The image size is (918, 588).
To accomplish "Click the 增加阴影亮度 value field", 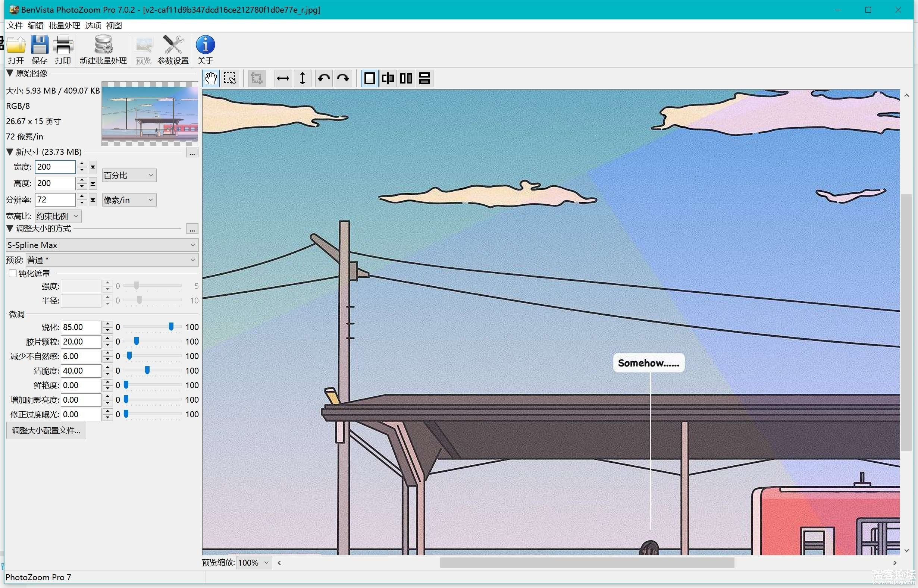I will 81,400.
